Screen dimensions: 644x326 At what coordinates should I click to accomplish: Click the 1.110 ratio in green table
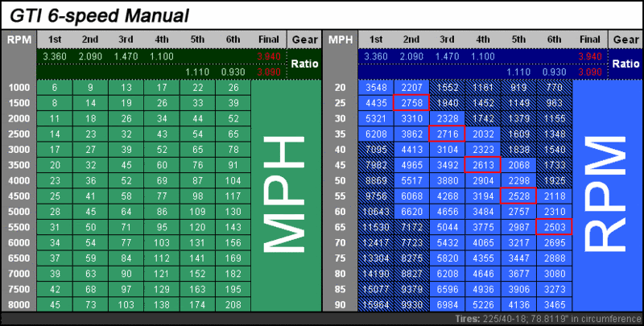(x=197, y=72)
